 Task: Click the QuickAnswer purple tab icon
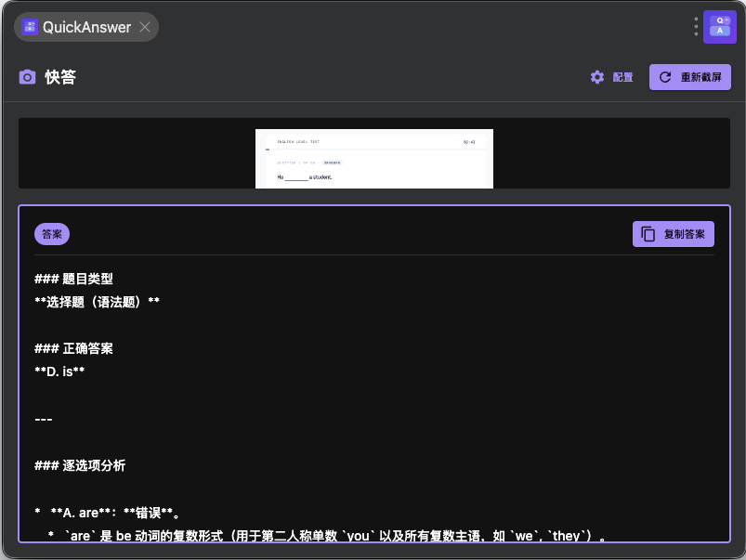[30, 27]
